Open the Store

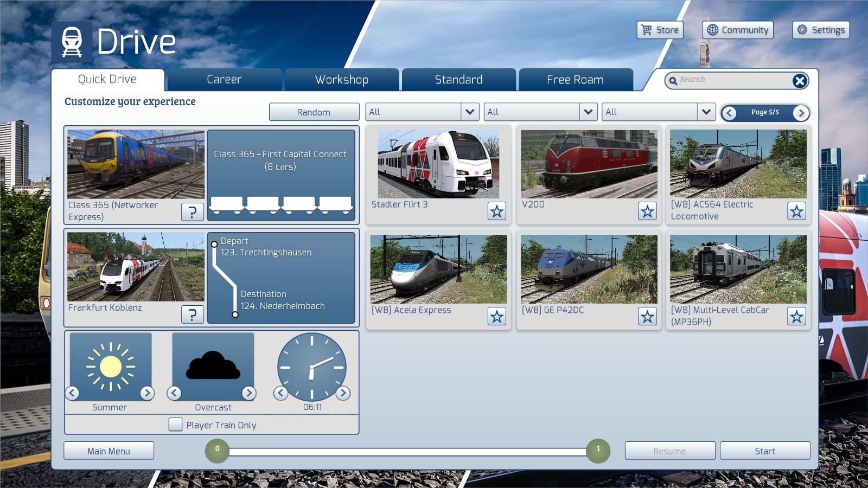(x=660, y=30)
